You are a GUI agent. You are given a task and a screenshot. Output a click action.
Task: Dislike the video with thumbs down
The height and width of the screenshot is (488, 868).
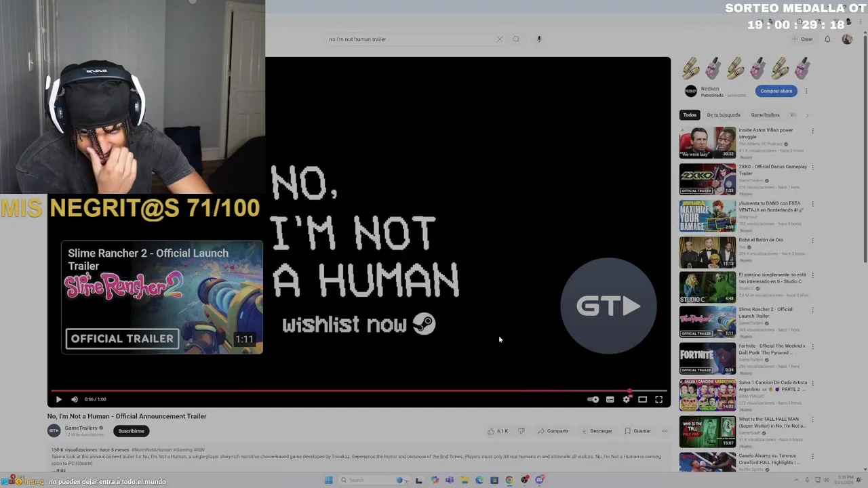521,431
